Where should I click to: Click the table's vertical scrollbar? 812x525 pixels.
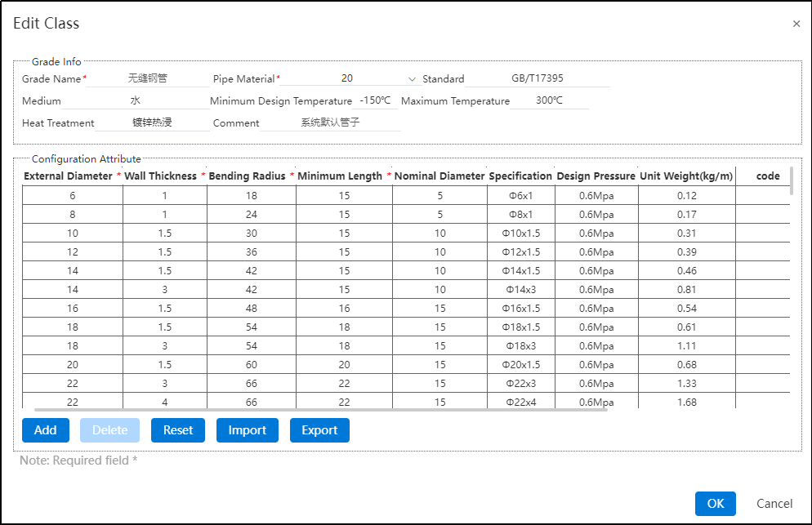[x=791, y=180]
